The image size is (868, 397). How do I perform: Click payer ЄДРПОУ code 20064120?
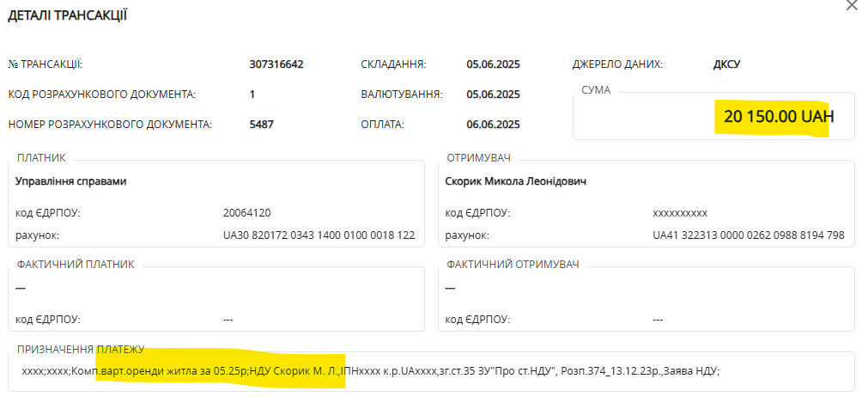246,212
